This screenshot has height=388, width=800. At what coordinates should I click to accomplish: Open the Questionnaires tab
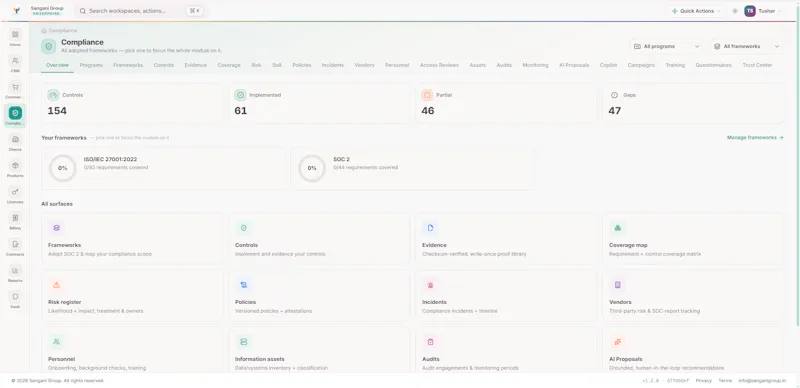point(713,65)
